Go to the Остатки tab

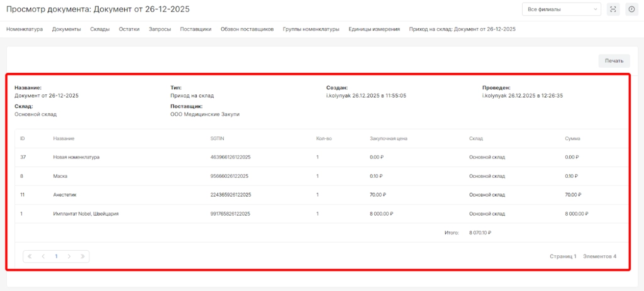pyautogui.click(x=129, y=29)
